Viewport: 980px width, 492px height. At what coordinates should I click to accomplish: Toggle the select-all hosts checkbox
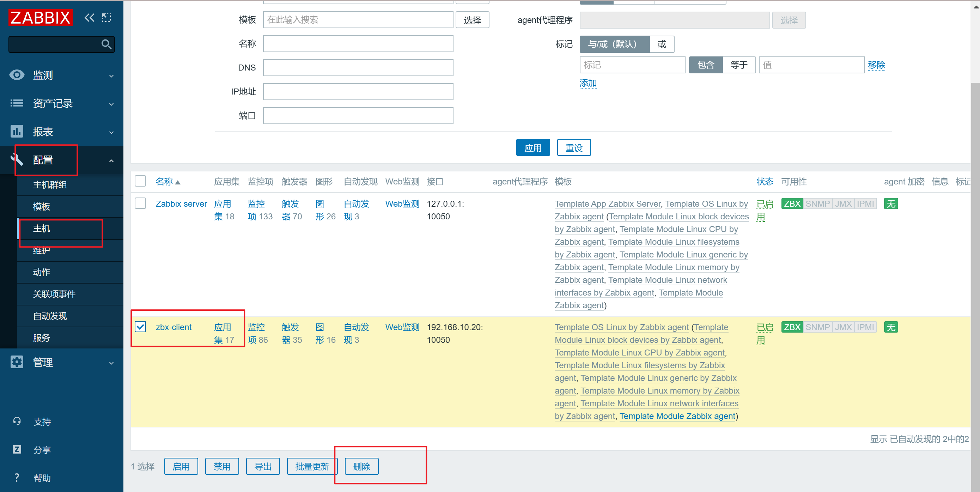[140, 181]
